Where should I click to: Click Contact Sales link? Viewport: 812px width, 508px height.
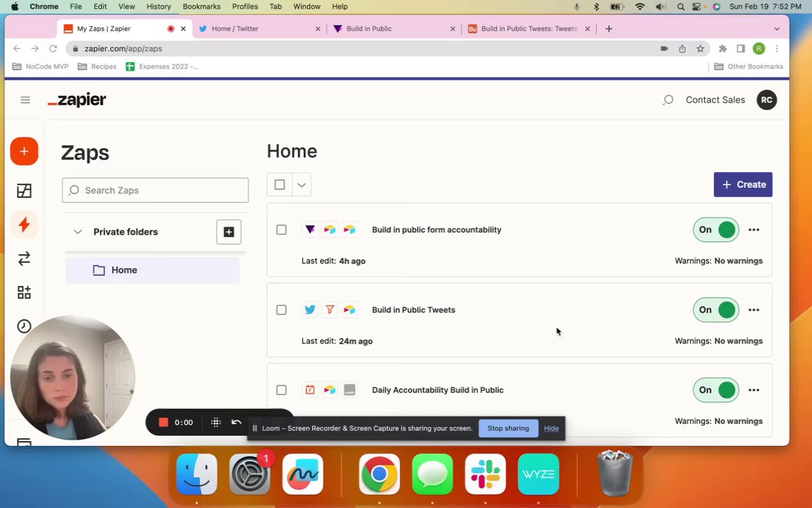coord(715,100)
